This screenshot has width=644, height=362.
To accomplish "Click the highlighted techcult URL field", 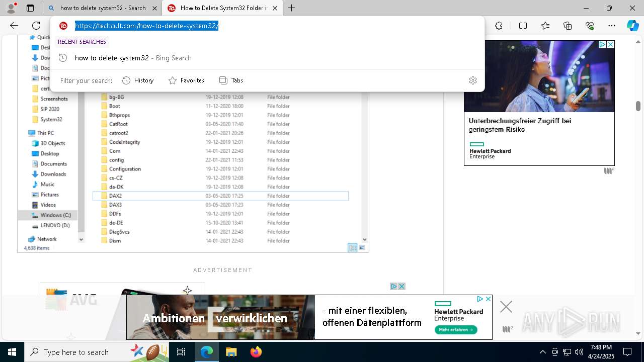I will point(146,26).
